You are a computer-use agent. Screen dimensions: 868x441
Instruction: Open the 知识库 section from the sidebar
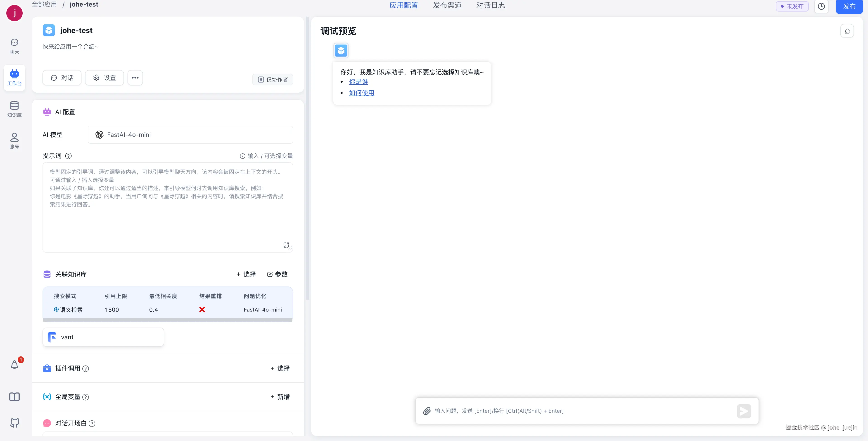[14, 109]
